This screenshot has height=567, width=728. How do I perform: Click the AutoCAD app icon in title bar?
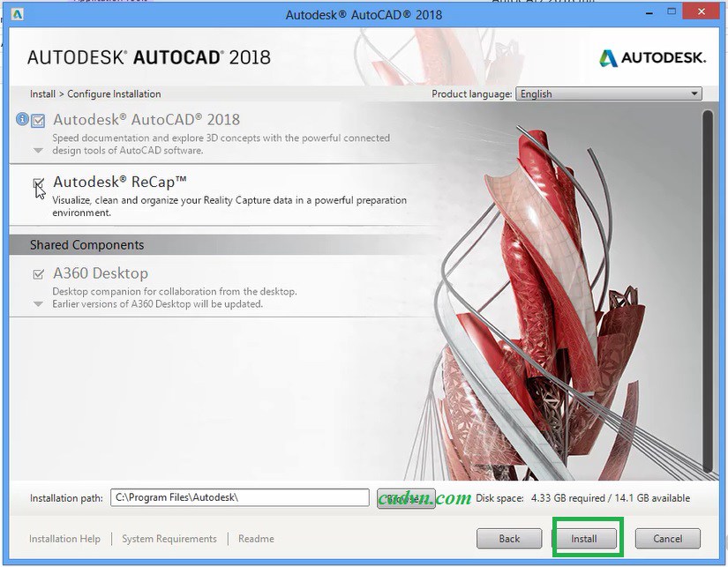(x=17, y=14)
